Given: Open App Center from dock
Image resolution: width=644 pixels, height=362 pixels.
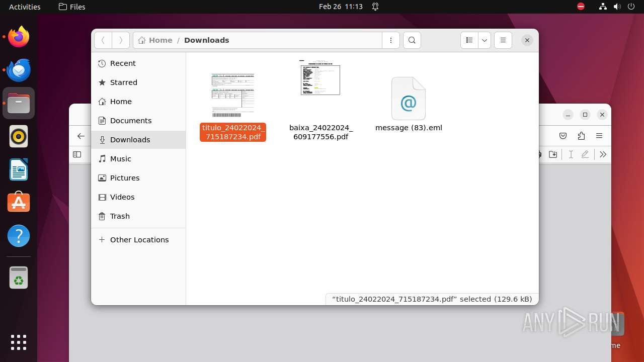Looking at the screenshot, I should tap(19, 203).
